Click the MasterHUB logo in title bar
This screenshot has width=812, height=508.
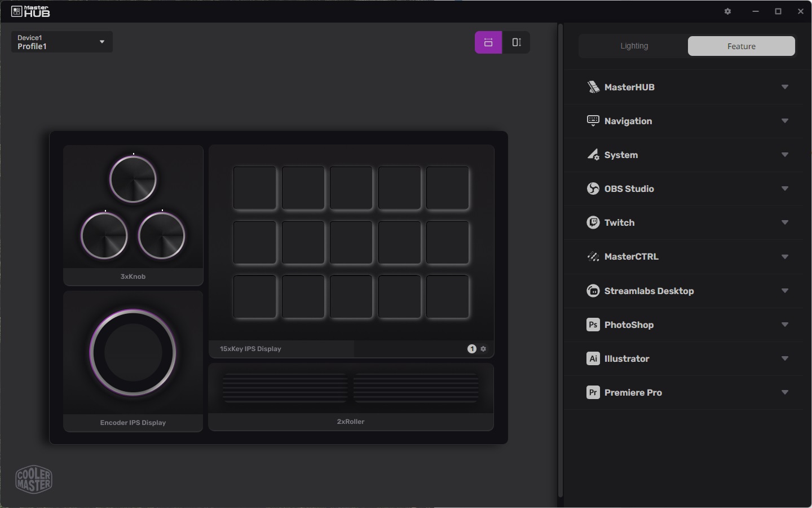[31, 11]
